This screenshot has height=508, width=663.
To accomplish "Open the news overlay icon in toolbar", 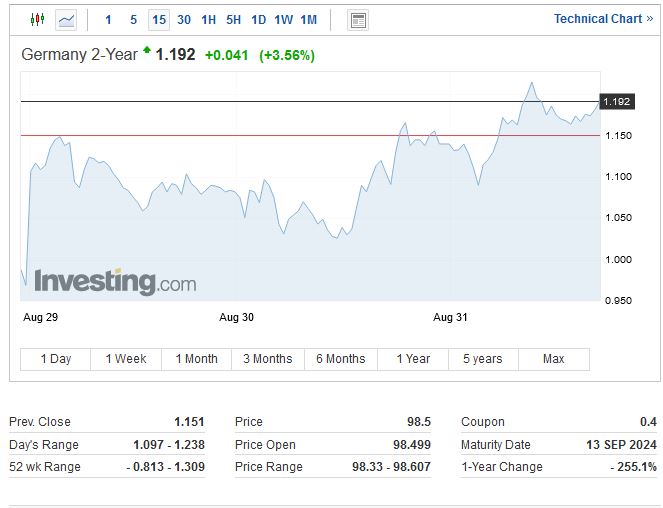I will [x=358, y=20].
